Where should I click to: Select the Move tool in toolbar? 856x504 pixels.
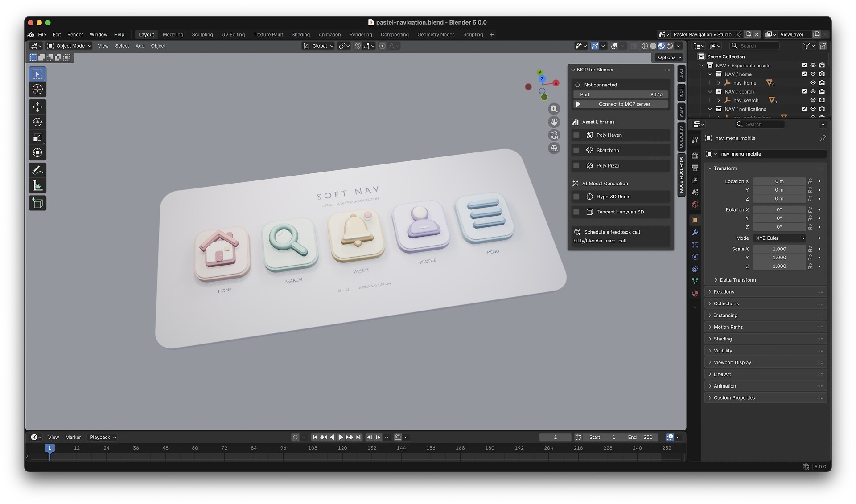(37, 107)
